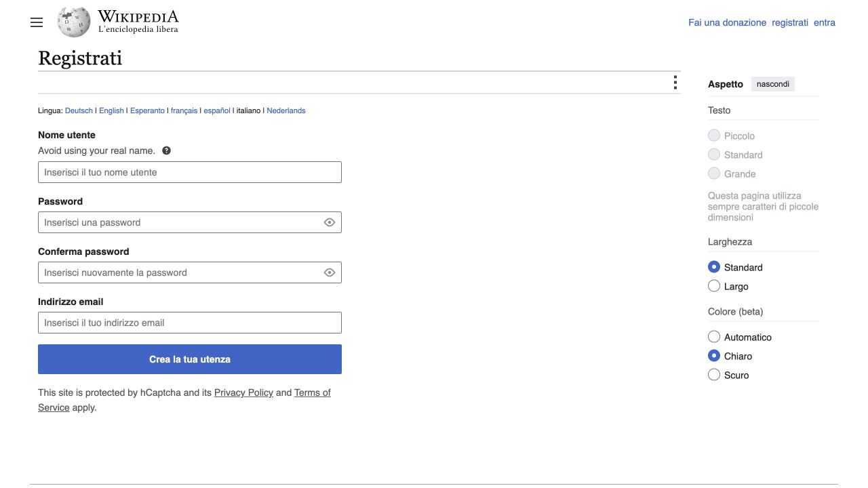
Task: Select the Largo width option
Action: tap(714, 286)
